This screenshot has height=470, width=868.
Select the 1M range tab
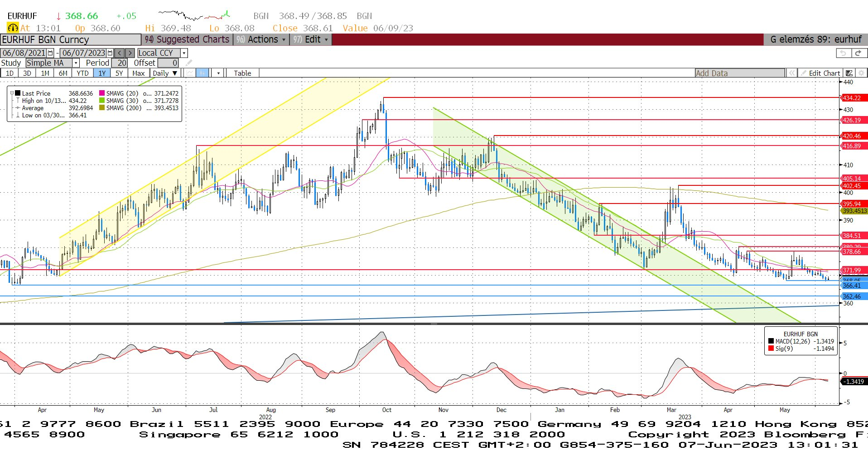pyautogui.click(x=45, y=73)
